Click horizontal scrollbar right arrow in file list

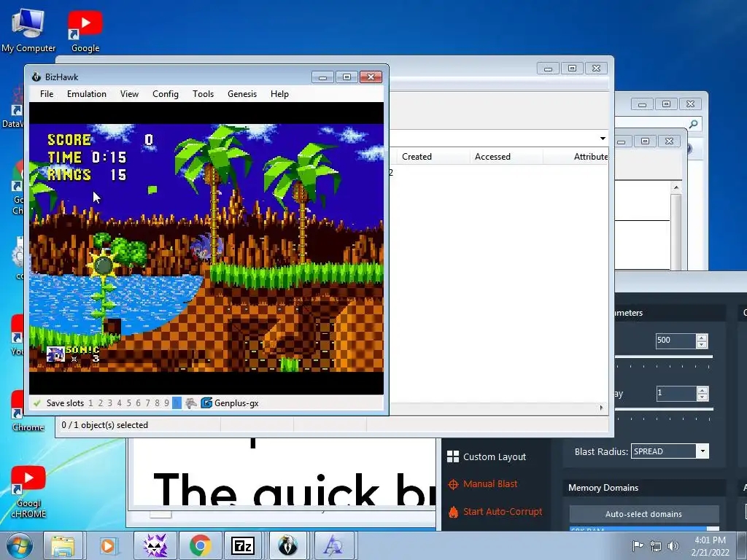601,408
